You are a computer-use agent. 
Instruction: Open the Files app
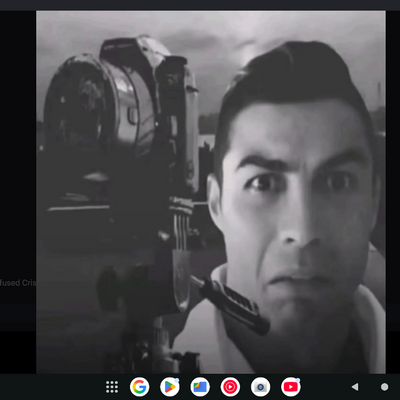pos(200,387)
